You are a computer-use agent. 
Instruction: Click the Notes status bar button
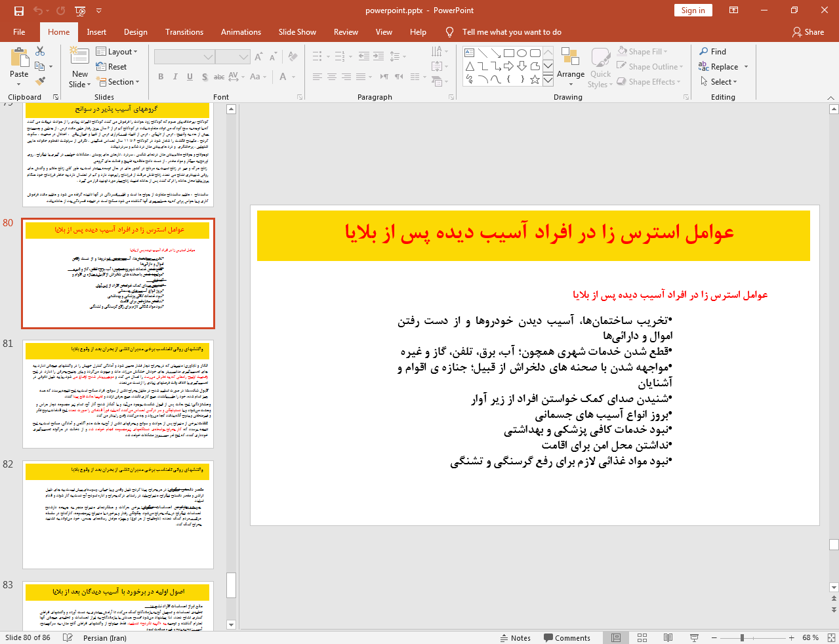[x=516, y=638]
